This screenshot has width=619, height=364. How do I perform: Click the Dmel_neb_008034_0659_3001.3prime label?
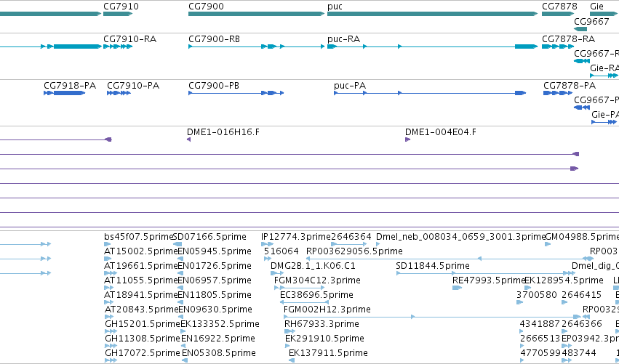click(x=460, y=237)
